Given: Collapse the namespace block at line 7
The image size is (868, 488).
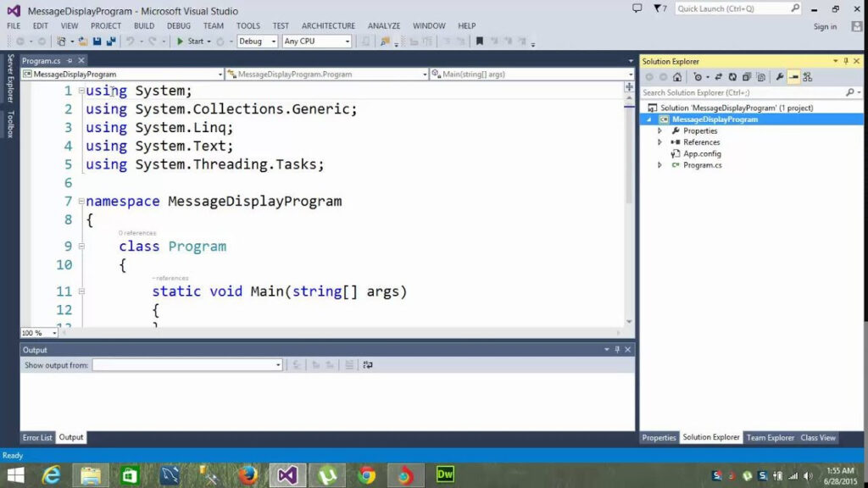Looking at the screenshot, I should [x=81, y=202].
